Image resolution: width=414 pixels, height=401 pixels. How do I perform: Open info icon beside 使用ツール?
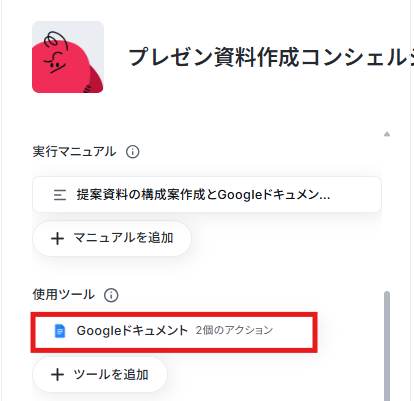tap(111, 295)
